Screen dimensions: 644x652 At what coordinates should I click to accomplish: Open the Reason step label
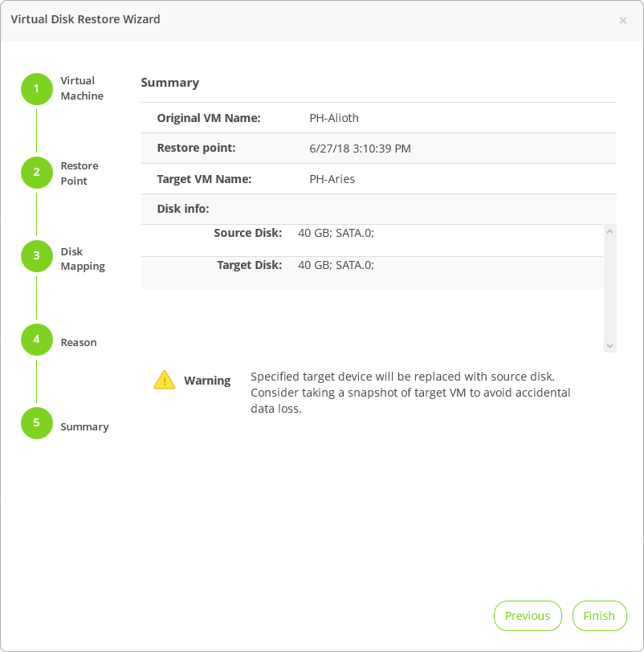79,343
